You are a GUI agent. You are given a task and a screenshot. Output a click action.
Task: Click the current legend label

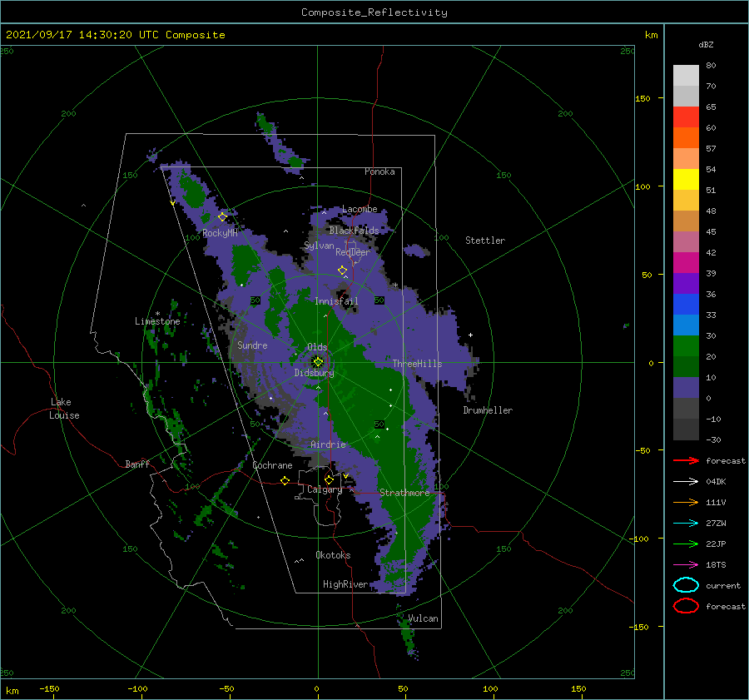pos(723,585)
